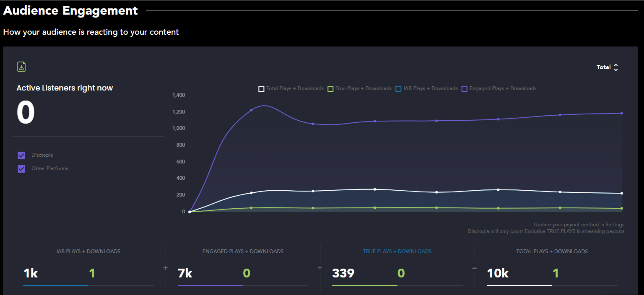Click the green line's final data point
This screenshot has width=644, height=295.
pyautogui.click(x=622, y=208)
